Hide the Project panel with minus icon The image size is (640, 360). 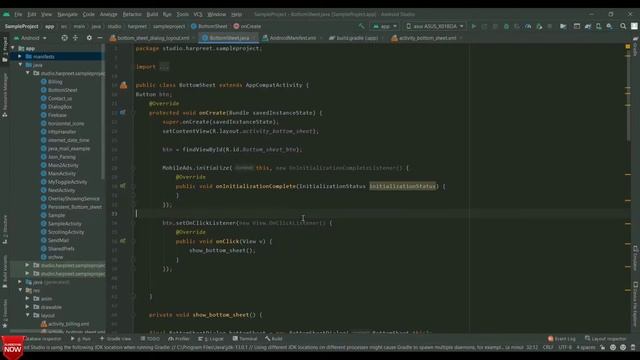click(100, 38)
